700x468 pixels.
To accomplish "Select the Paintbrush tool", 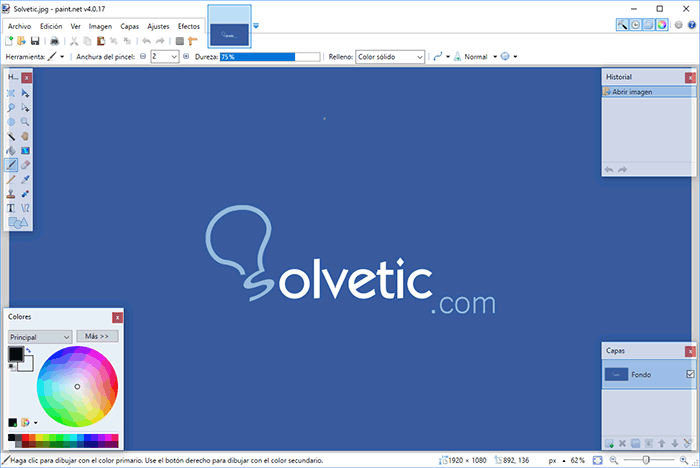I will point(11,165).
